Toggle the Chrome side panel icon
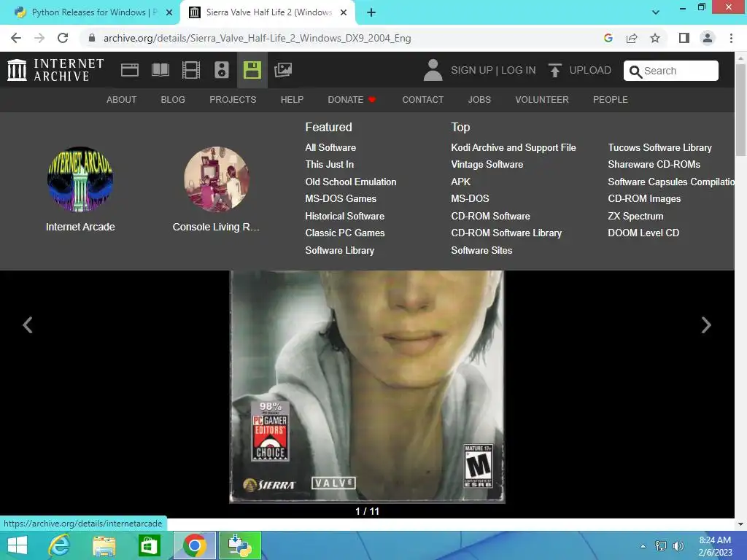The image size is (747, 560). pos(684,38)
